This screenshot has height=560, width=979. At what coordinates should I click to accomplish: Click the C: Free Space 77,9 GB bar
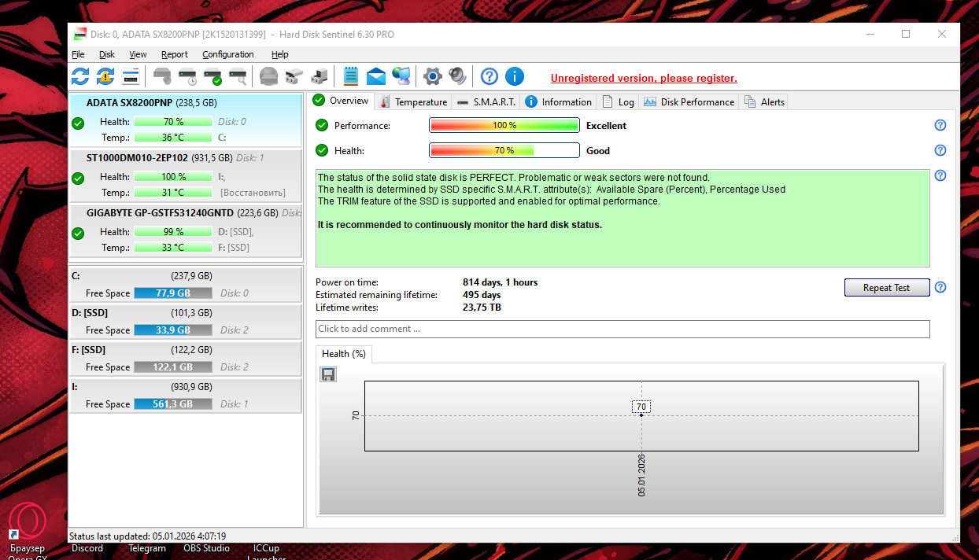172,293
